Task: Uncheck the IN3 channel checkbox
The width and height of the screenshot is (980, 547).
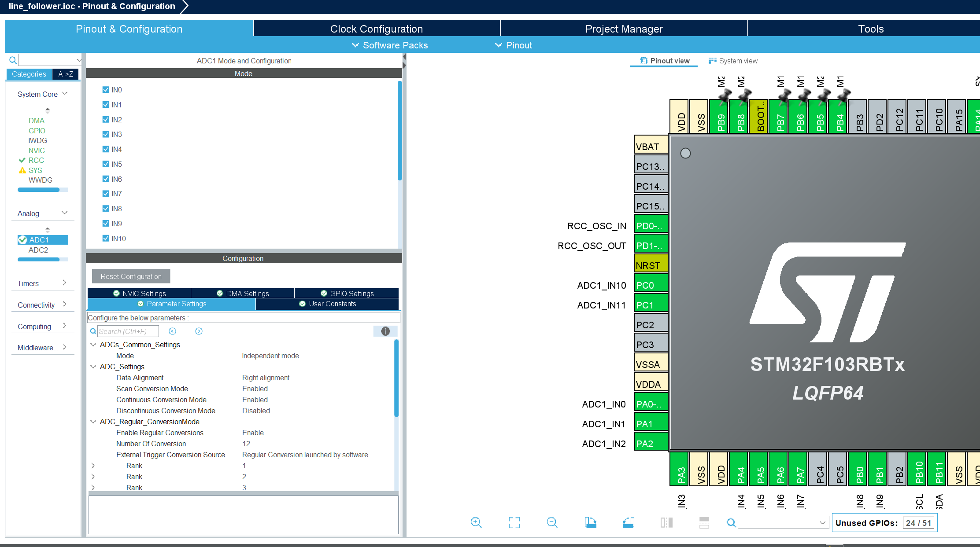Action: coord(106,134)
